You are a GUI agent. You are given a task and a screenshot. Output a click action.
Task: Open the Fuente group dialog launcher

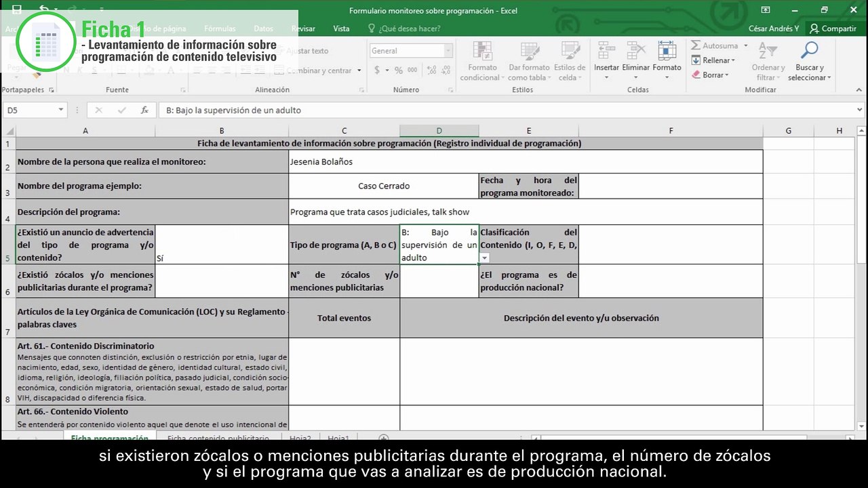tap(183, 90)
